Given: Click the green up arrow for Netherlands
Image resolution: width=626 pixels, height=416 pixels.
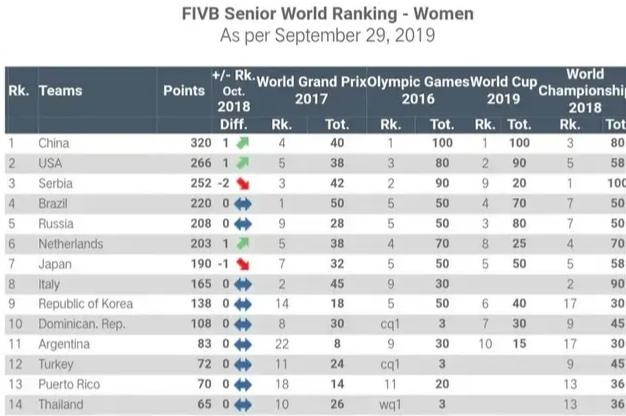Looking at the screenshot, I should coord(243,244).
